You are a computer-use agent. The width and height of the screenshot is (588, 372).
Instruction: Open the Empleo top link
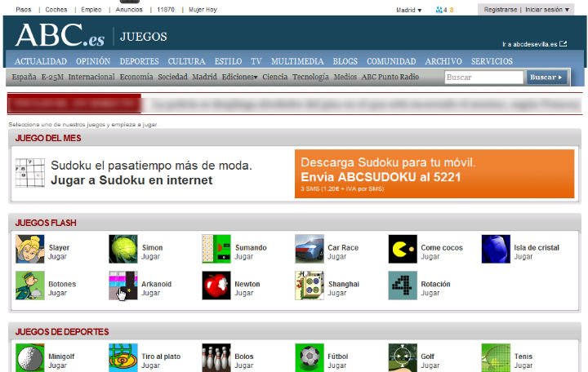(91, 10)
